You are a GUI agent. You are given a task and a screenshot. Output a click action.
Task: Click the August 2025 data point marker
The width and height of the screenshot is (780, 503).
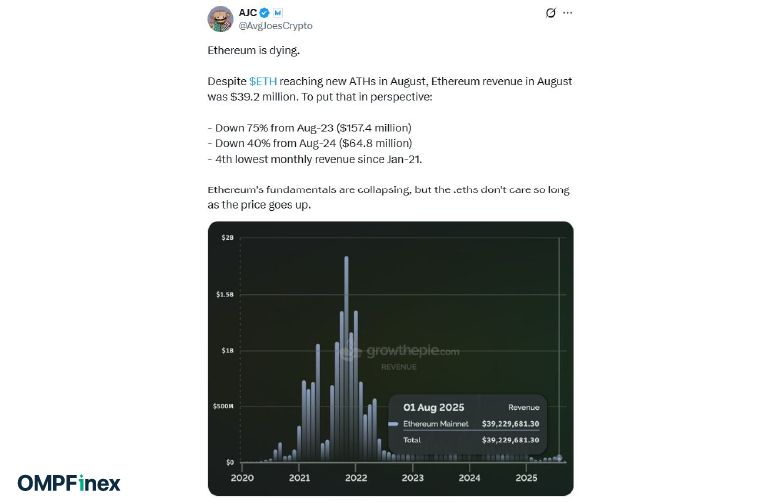point(559,458)
